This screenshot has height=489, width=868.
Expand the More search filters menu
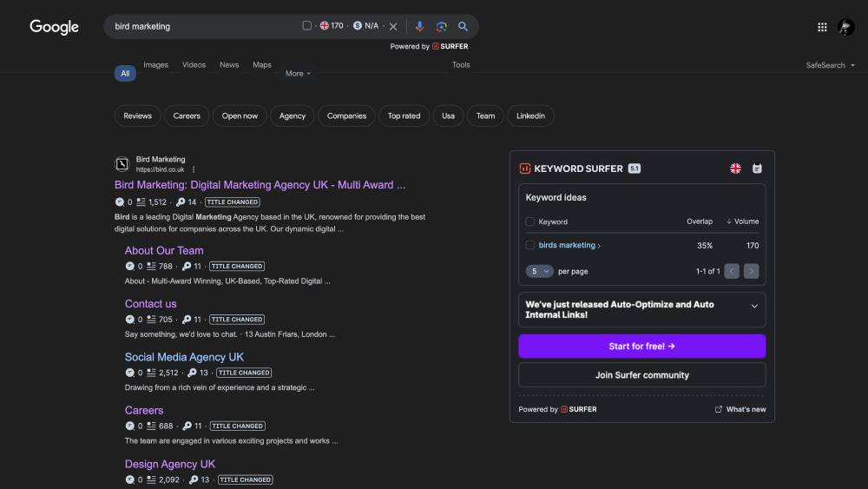pyautogui.click(x=298, y=74)
